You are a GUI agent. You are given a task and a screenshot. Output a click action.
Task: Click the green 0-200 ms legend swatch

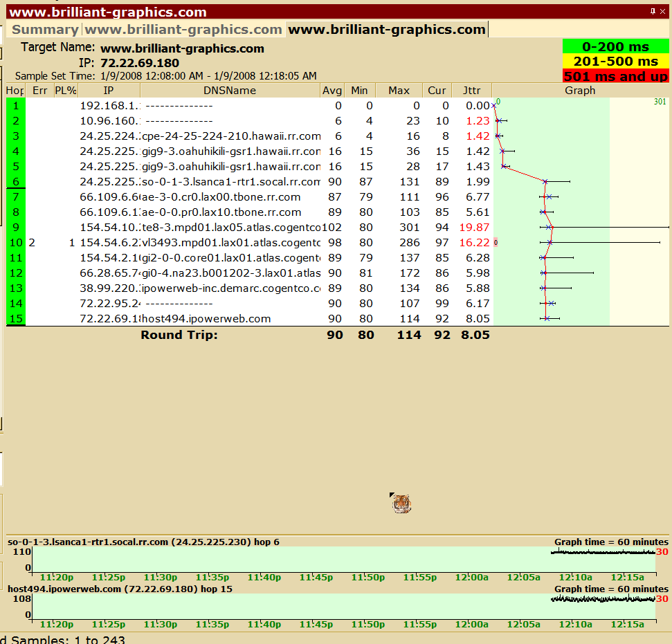tap(615, 46)
